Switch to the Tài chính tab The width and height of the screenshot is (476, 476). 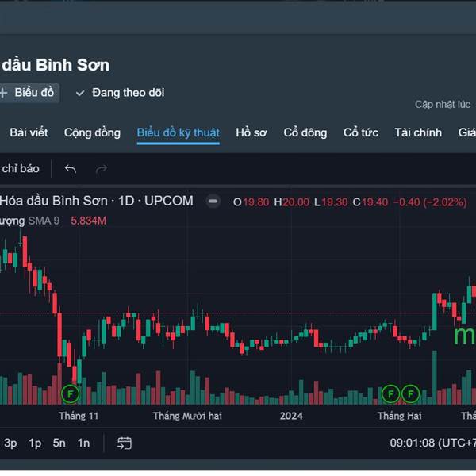(x=418, y=132)
